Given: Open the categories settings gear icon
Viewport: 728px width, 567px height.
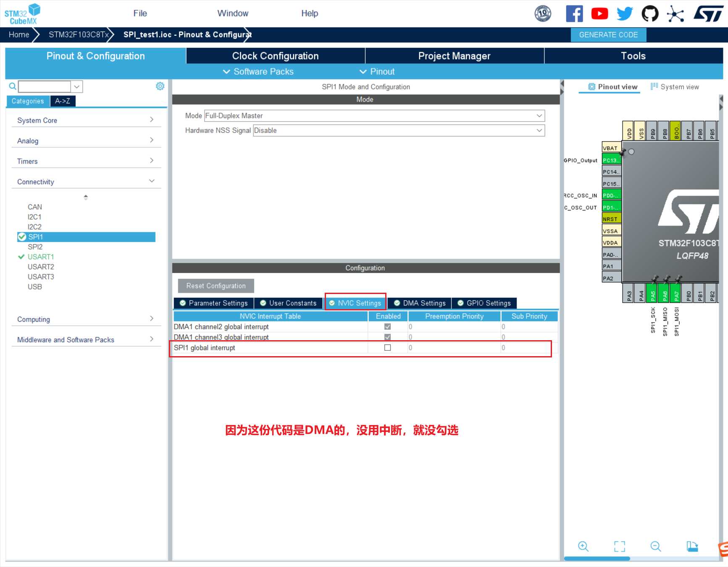Looking at the screenshot, I should pos(160,86).
